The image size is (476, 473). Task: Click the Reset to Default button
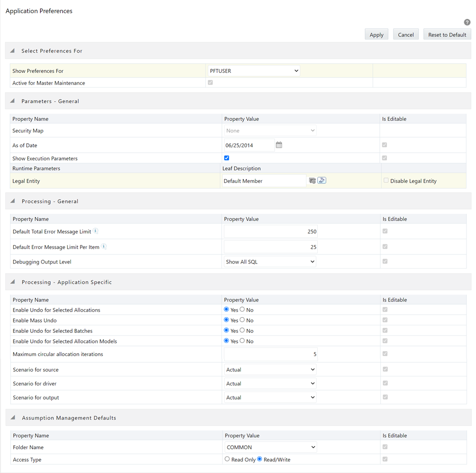[447, 34]
